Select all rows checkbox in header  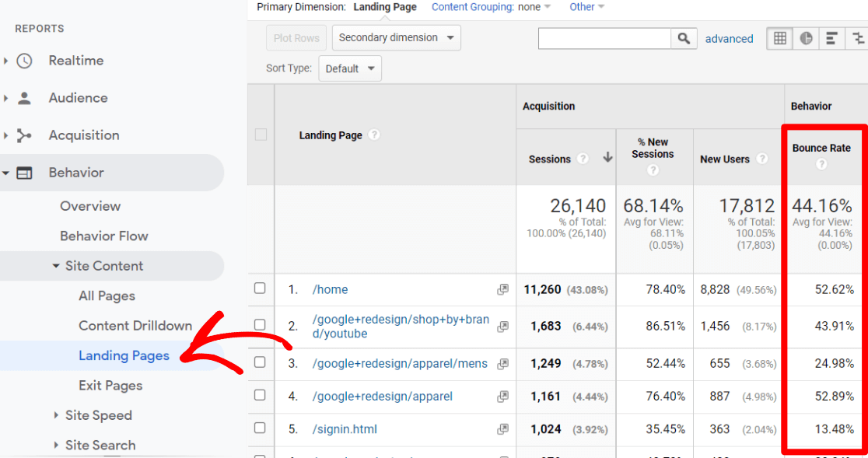pyautogui.click(x=261, y=135)
